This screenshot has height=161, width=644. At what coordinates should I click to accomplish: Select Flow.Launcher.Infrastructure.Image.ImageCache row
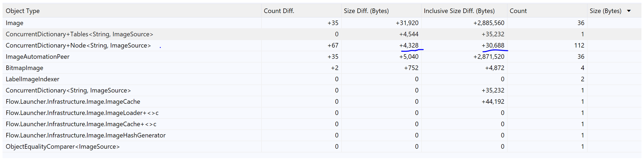tap(322, 102)
